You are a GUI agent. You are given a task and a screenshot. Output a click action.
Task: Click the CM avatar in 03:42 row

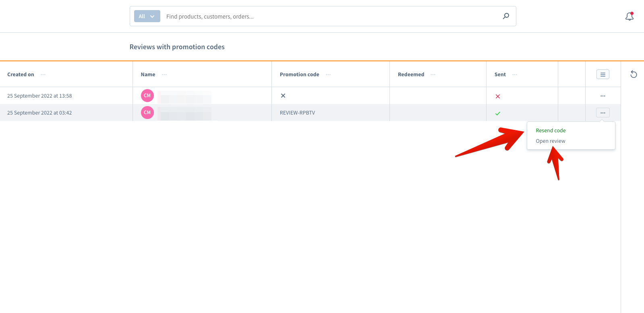point(147,113)
